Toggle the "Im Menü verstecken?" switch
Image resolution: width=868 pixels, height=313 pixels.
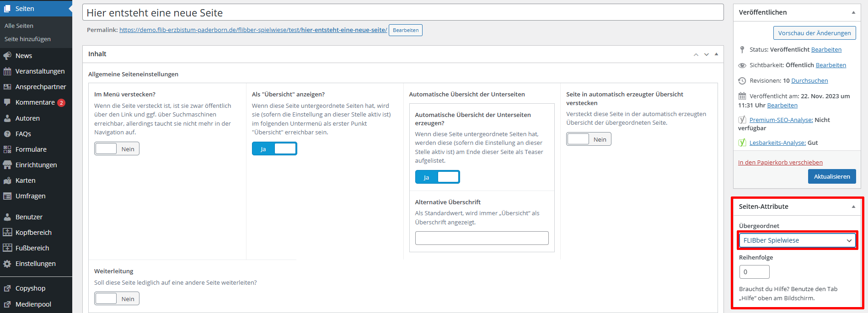pyautogui.click(x=117, y=149)
